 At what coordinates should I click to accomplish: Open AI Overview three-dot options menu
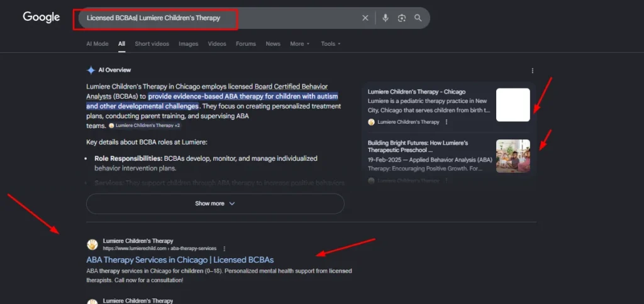[x=533, y=70]
